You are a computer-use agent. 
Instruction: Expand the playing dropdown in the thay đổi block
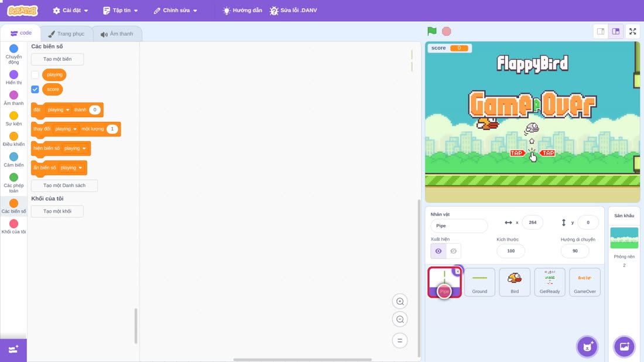click(x=66, y=129)
